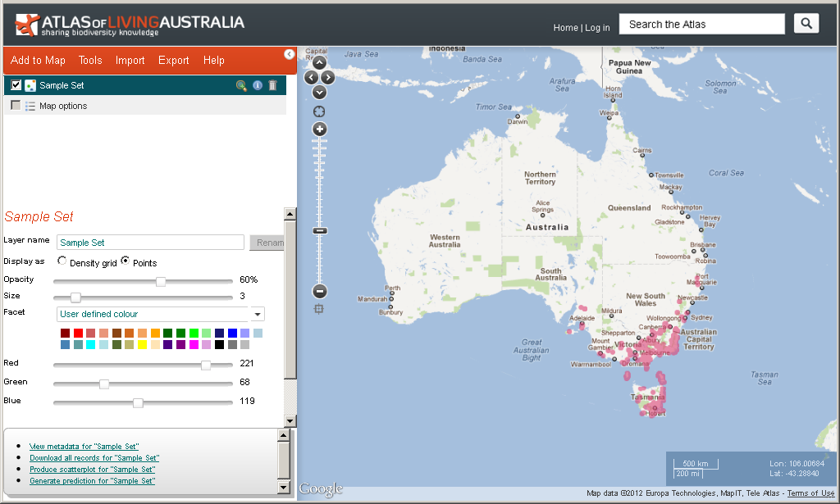
Task: Click the map zoom out minus button
Action: (320, 291)
